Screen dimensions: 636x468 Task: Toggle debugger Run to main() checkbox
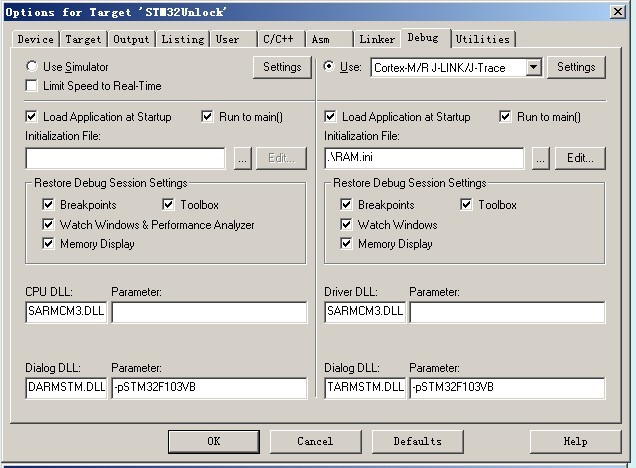pos(505,117)
